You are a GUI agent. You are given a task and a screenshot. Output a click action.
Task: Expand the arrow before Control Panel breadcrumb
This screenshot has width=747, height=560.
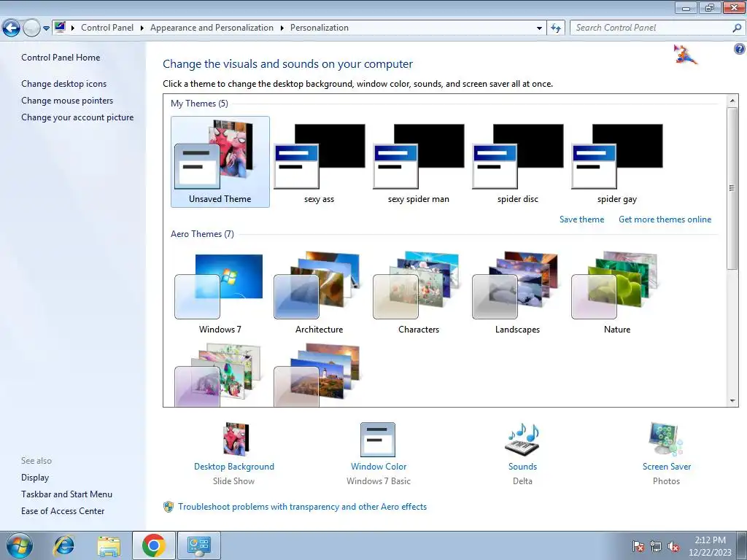click(73, 28)
